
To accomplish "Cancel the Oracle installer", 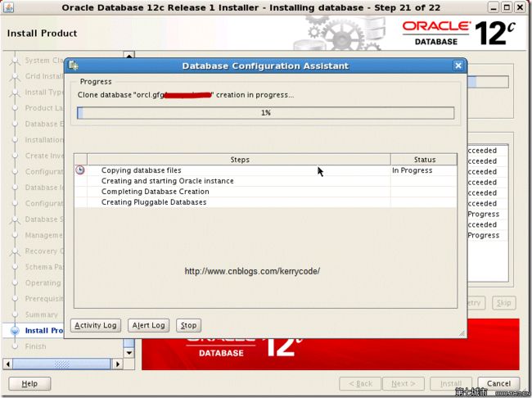I will [498, 383].
